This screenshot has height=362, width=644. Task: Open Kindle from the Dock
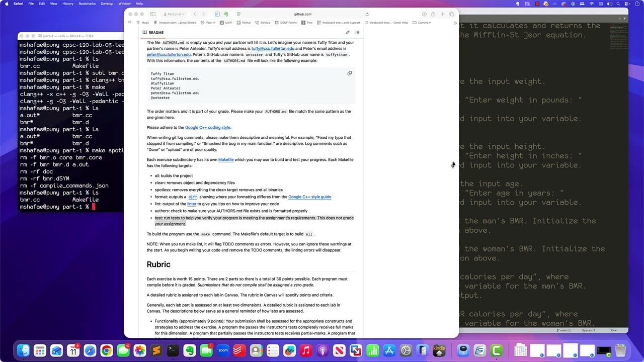[439, 350]
